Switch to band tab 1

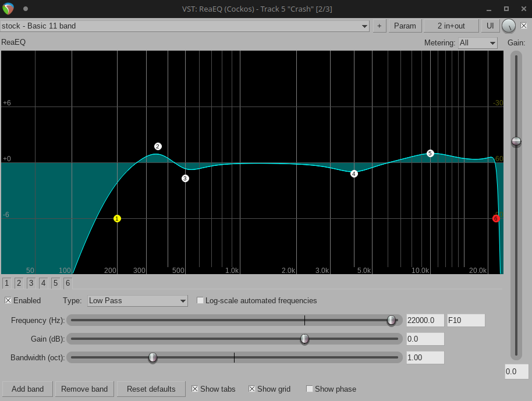pyautogui.click(x=6, y=283)
